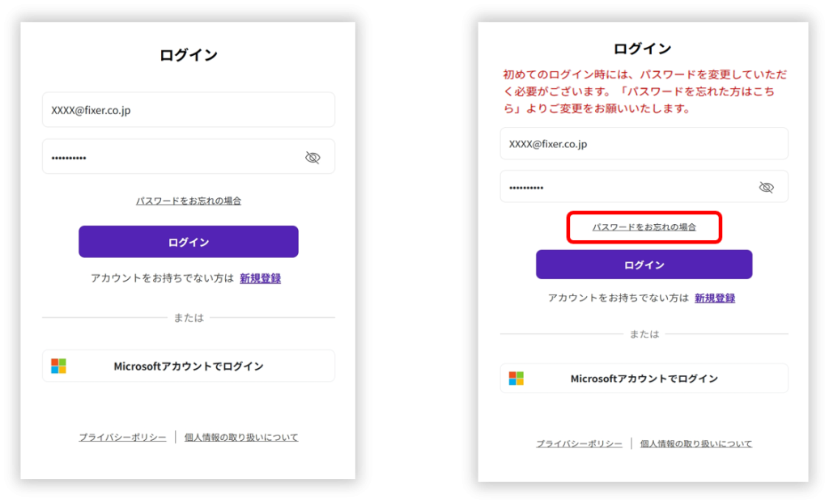The height and width of the screenshot is (504, 829).
Task: Show the password in the form with red notice
Action: 766,187
